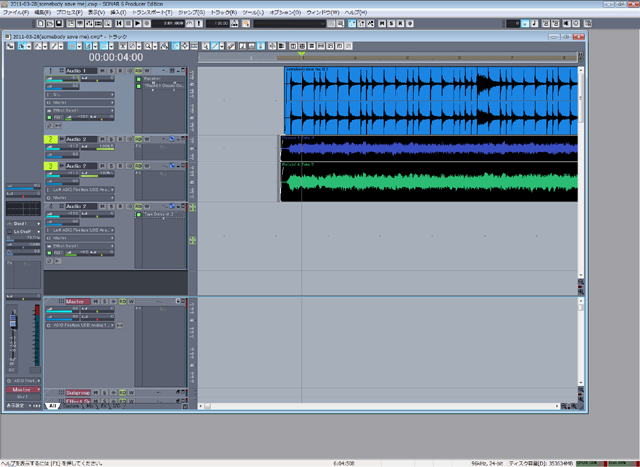Open track 1 Effect Send 1 dropdown
The image size is (640, 467).
80,110
